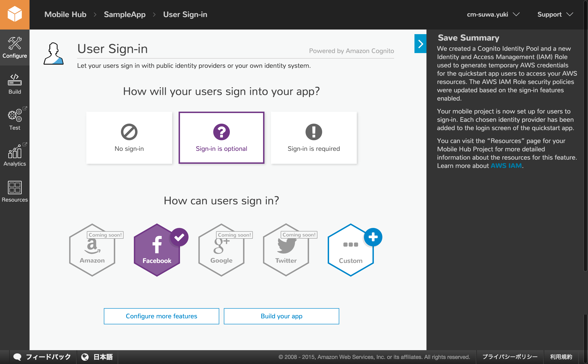Click Coming soon! label on Twitter
Screen dimensions: 588x364
[299, 235]
